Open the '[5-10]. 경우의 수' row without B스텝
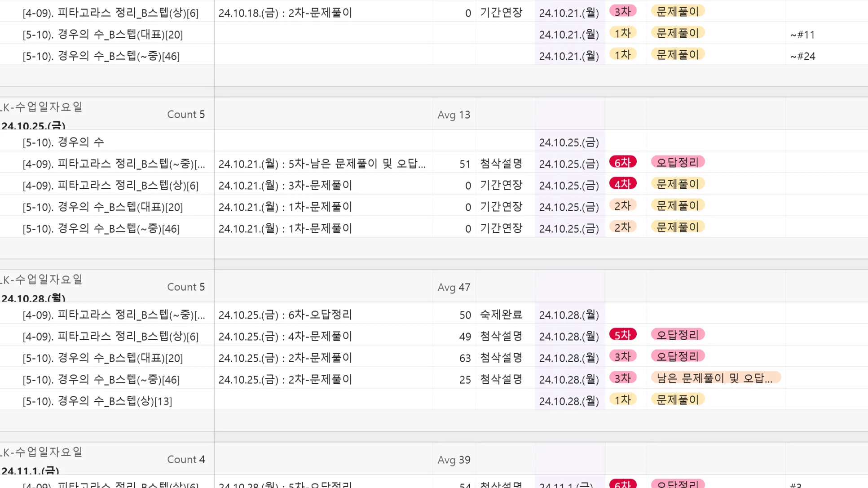This screenshot has height=488, width=868. [x=63, y=142]
